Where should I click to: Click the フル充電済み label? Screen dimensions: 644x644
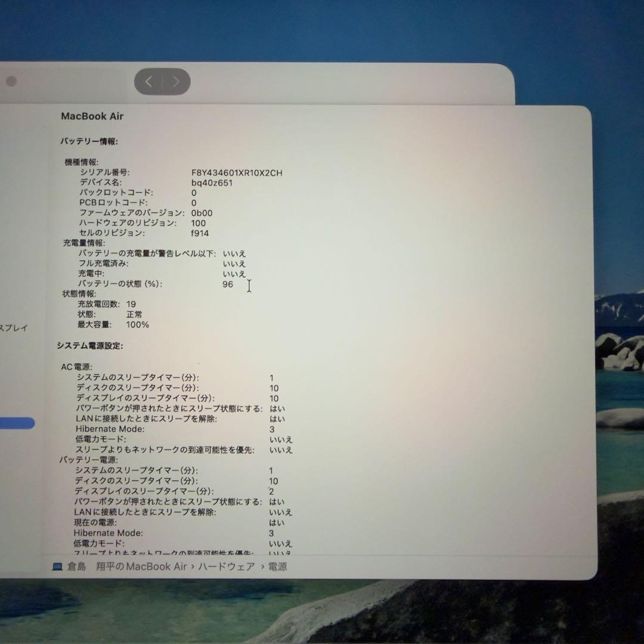pos(104,264)
